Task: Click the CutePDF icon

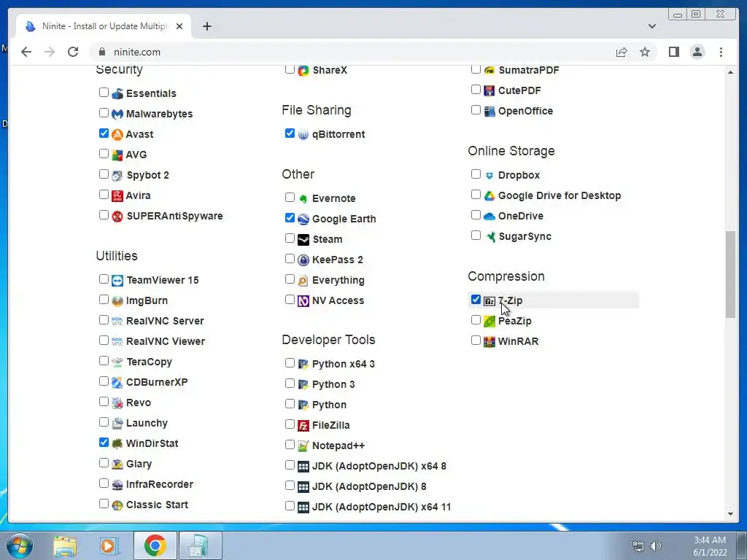Action: coord(489,90)
